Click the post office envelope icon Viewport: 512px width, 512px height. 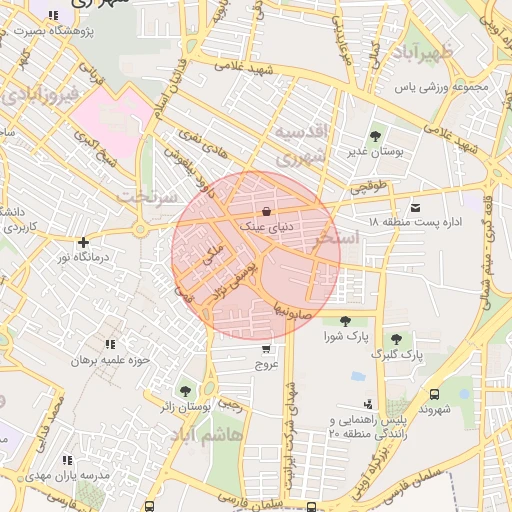[x=415, y=208]
